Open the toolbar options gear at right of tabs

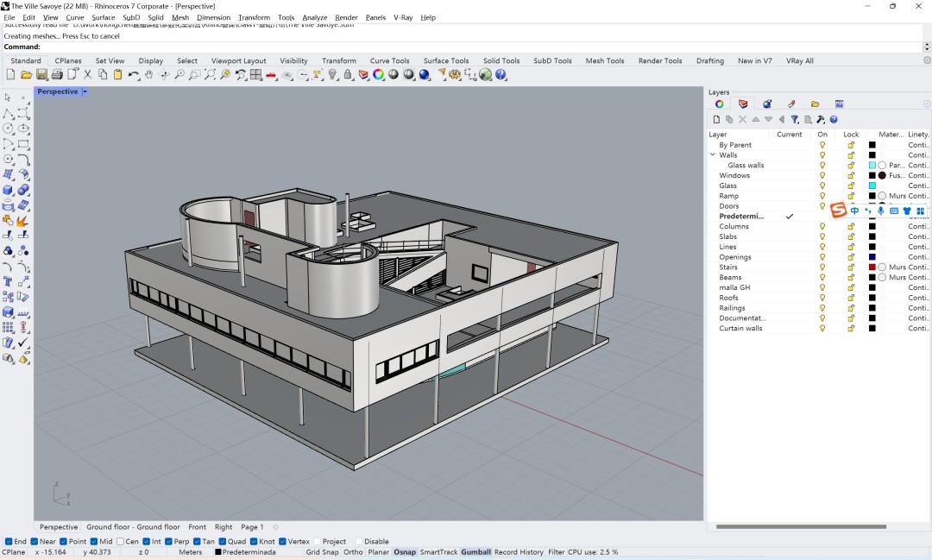(x=927, y=60)
